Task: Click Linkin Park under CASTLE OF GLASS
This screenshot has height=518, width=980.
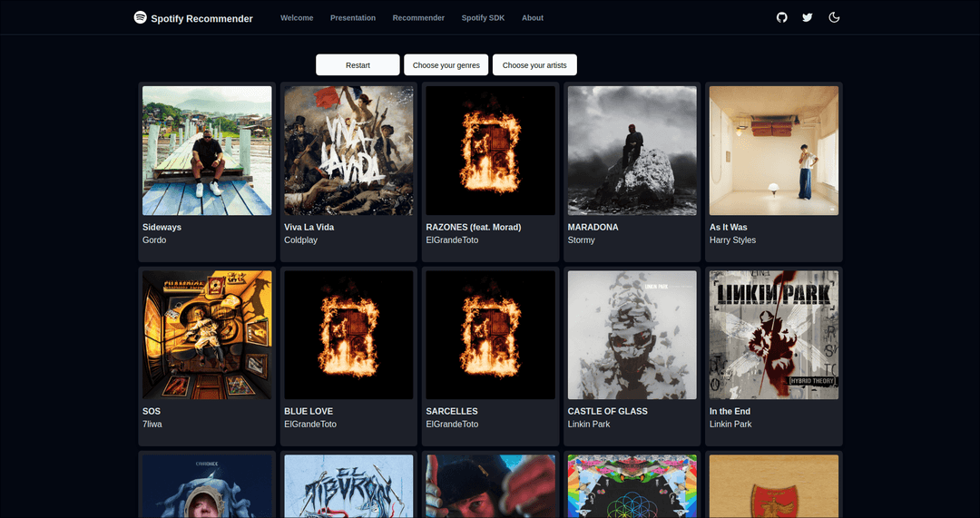Action: pos(589,425)
